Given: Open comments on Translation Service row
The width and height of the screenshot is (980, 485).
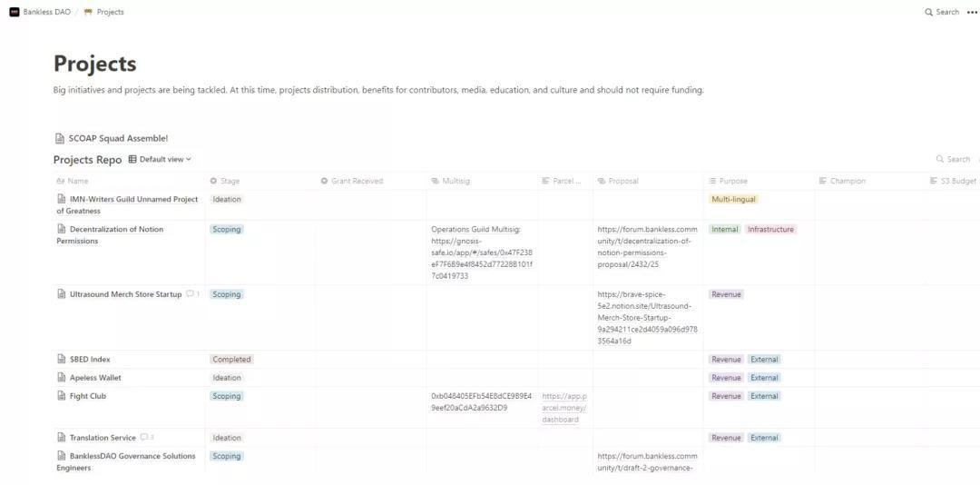Looking at the screenshot, I should click(146, 438).
